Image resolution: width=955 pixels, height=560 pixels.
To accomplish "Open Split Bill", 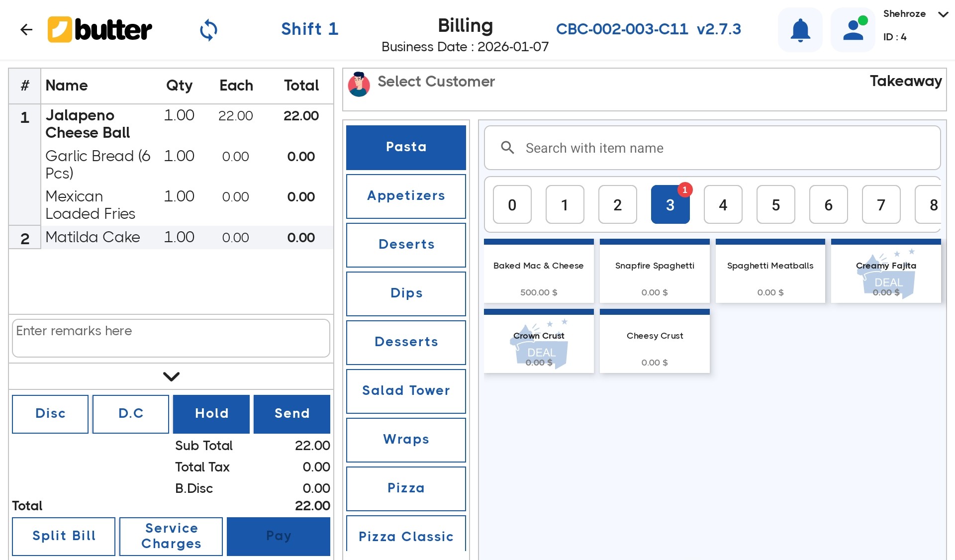I will point(64,536).
